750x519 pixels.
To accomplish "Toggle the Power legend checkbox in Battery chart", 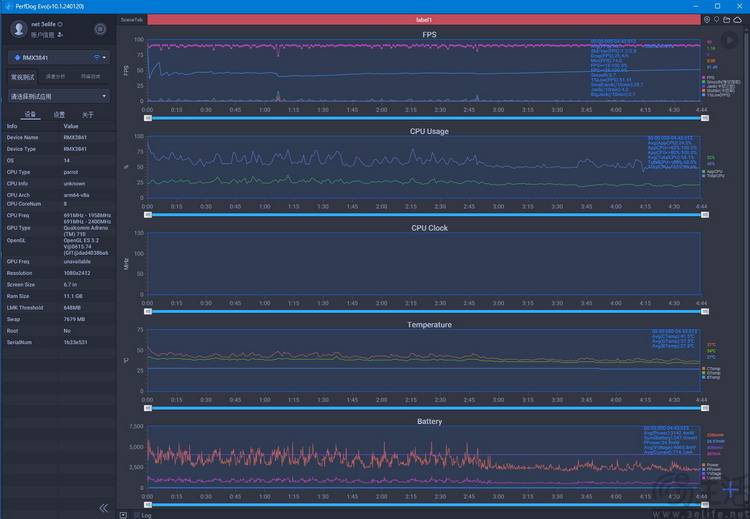I will (x=704, y=465).
